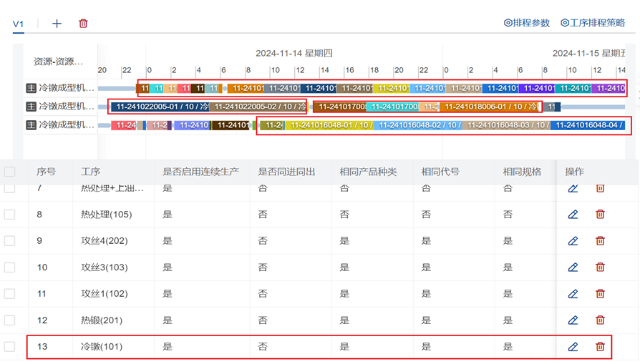Tick the checkbox for row 10 攻丝3(103)

(x=10, y=267)
